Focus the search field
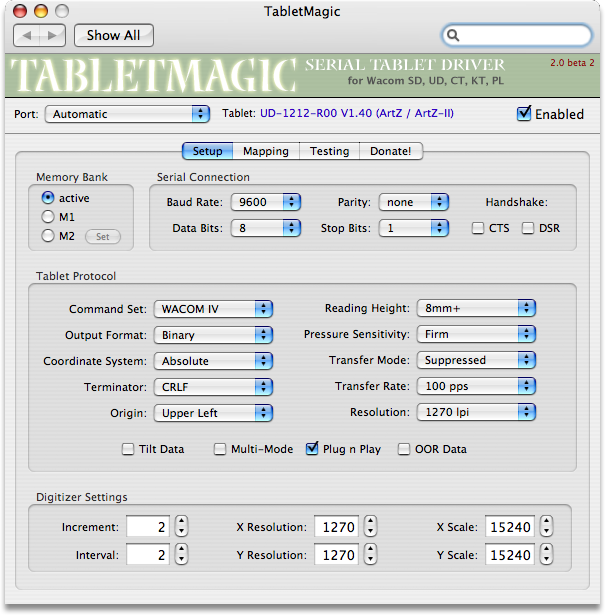Viewport: 605px width, 615px height. (517, 35)
